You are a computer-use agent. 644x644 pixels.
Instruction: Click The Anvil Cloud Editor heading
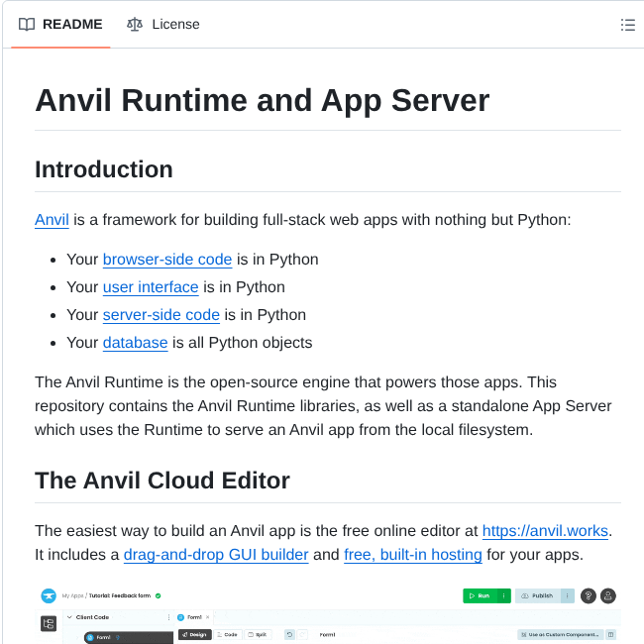coord(162,481)
